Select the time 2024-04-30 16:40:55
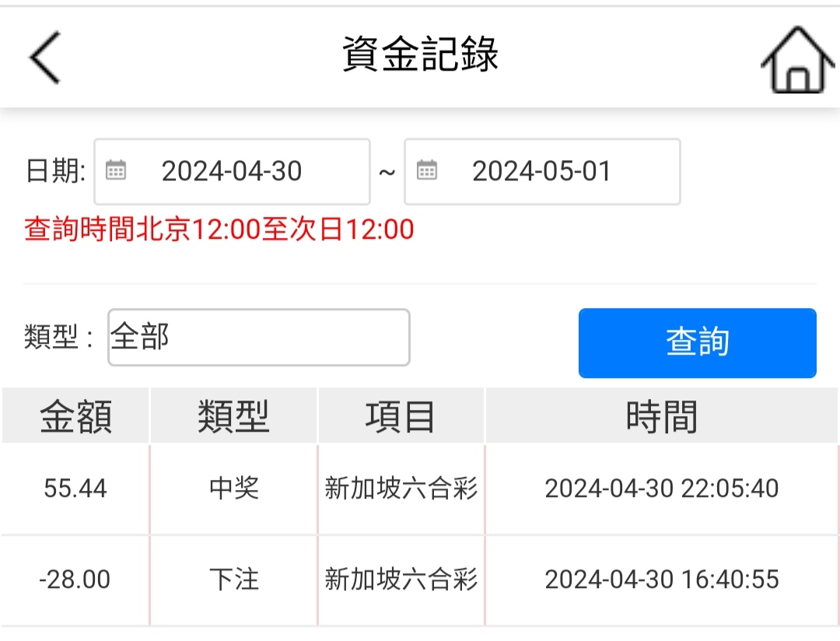Screen dimensions: 840x641 click(x=662, y=580)
